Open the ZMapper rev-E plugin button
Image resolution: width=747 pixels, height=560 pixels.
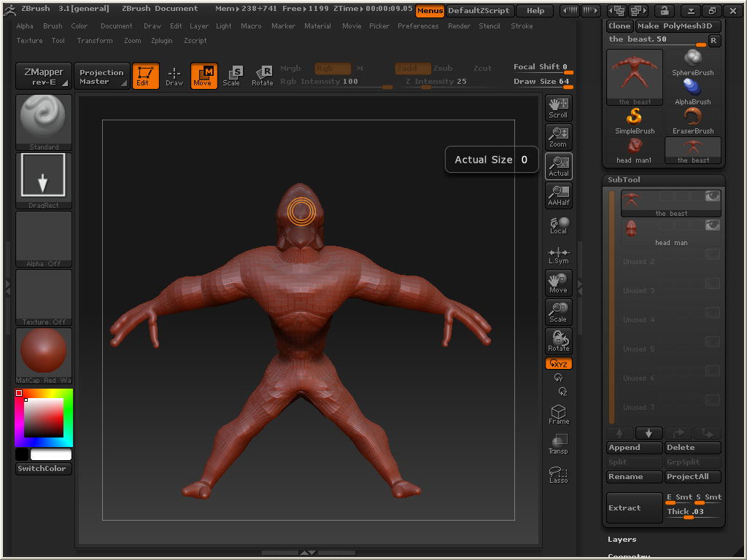44,76
